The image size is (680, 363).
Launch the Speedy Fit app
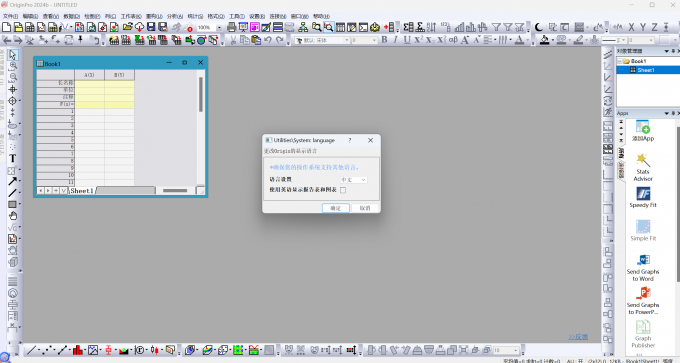[x=643, y=197]
